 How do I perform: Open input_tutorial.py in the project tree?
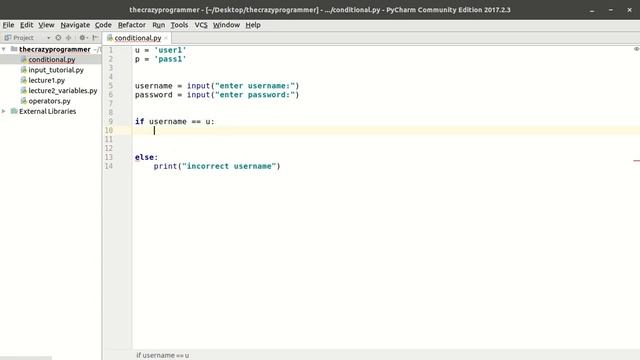(56, 70)
